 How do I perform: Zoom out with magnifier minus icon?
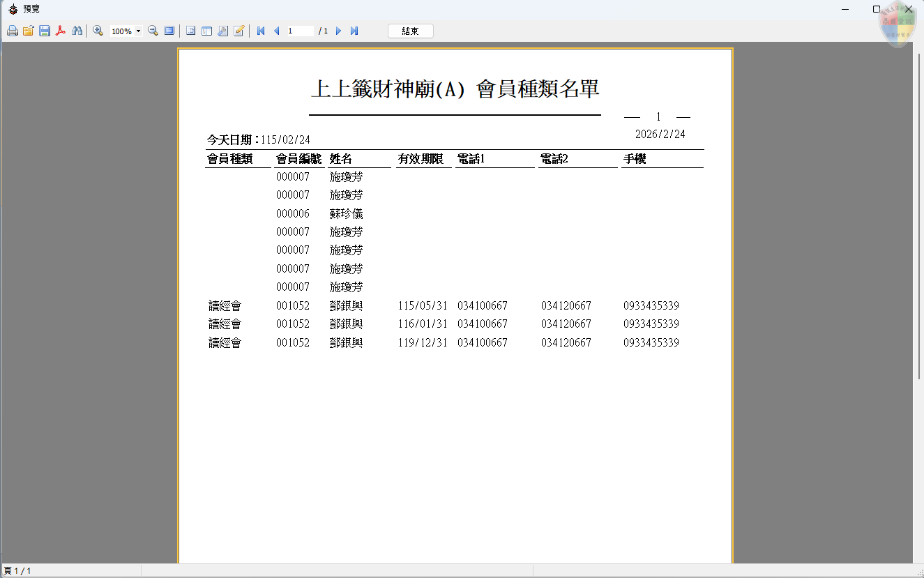(x=153, y=31)
